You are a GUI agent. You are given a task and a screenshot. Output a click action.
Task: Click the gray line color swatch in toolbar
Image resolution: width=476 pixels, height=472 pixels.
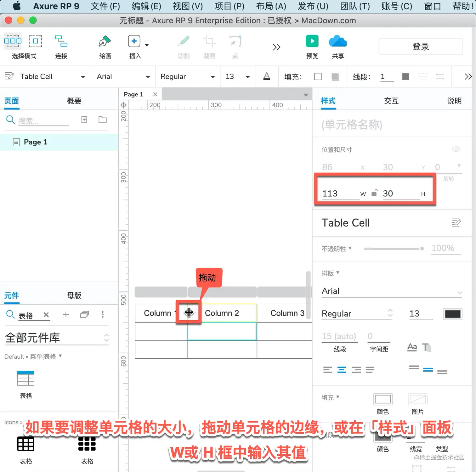click(x=405, y=76)
